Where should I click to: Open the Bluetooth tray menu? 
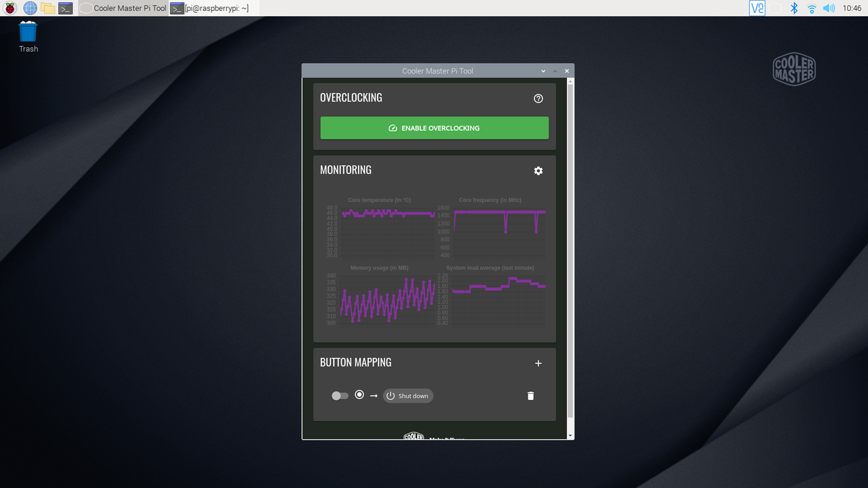[794, 8]
